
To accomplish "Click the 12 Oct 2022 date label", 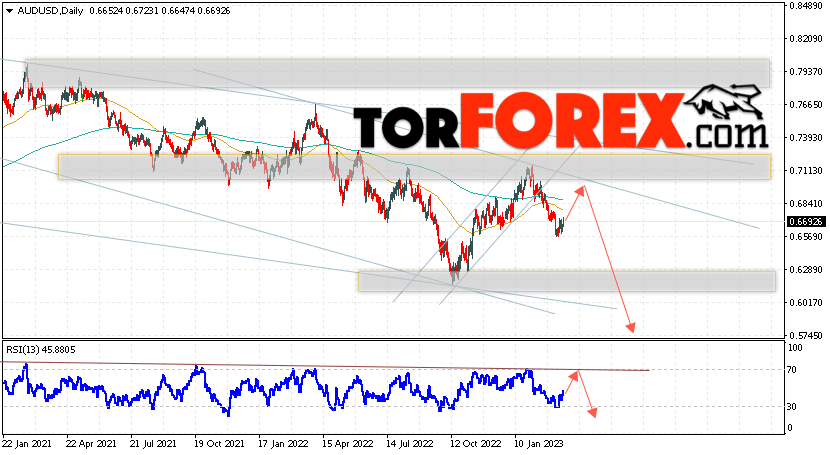I will [475, 444].
